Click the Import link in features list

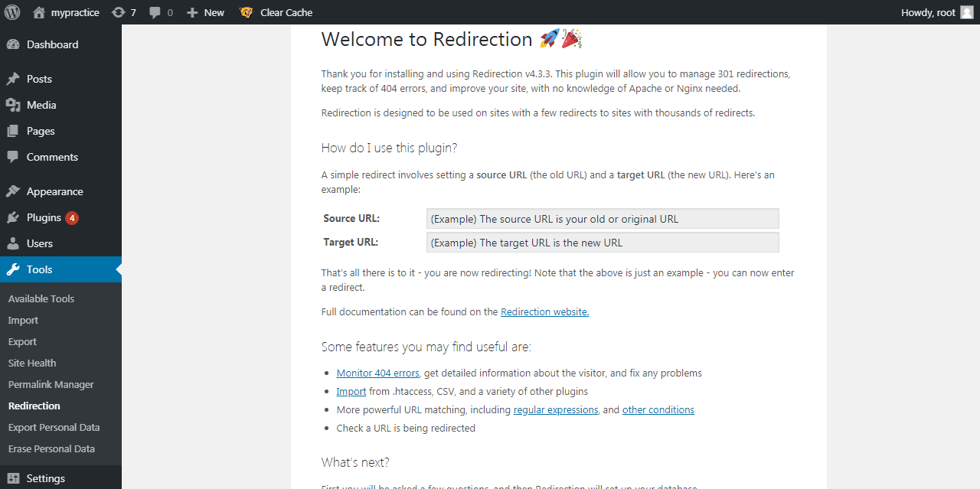[x=351, y=391]
